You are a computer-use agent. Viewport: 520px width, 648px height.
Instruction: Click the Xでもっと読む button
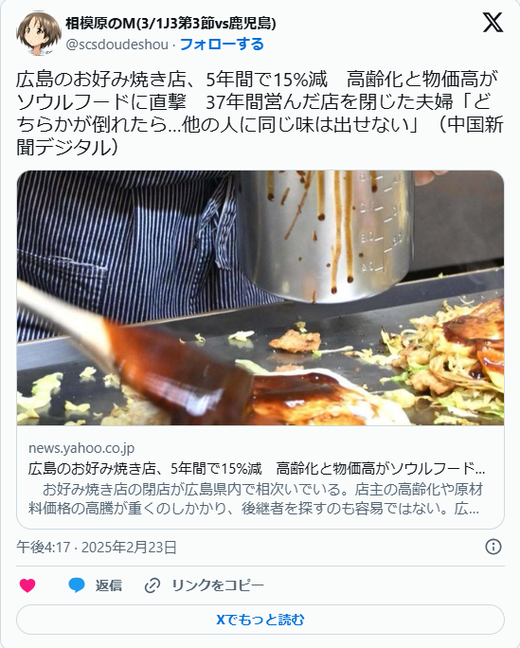click(x=260, y=619)
